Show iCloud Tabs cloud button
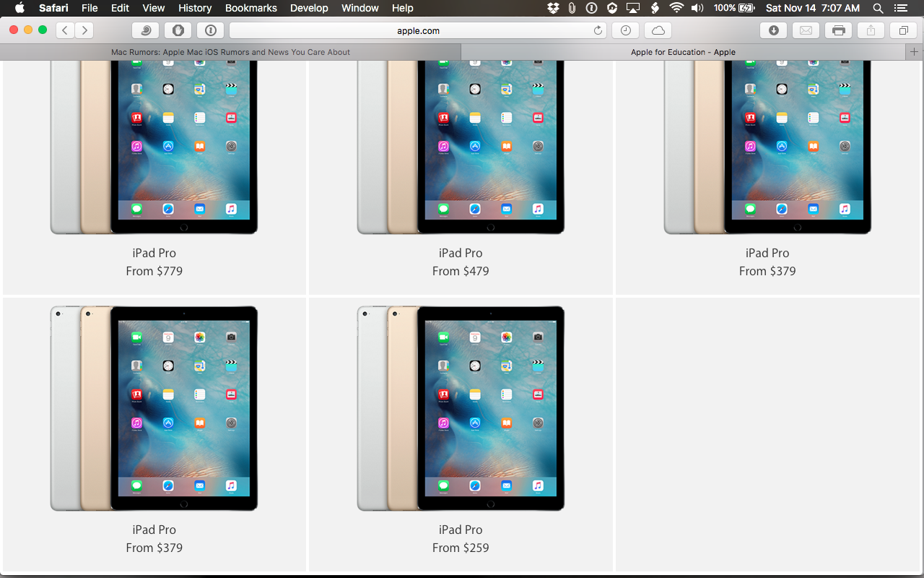Image resolution: width=924 pixels, height=578 pixels. point(658,30)
